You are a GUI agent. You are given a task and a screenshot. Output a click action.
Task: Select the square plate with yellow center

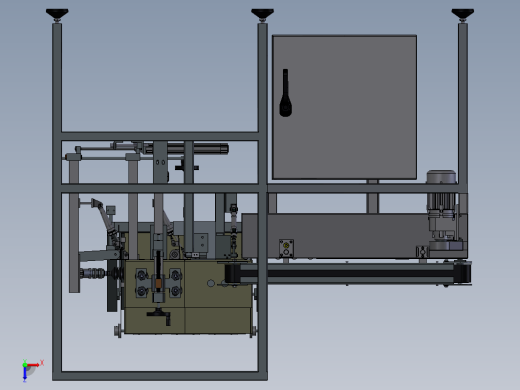coord(286,248)
